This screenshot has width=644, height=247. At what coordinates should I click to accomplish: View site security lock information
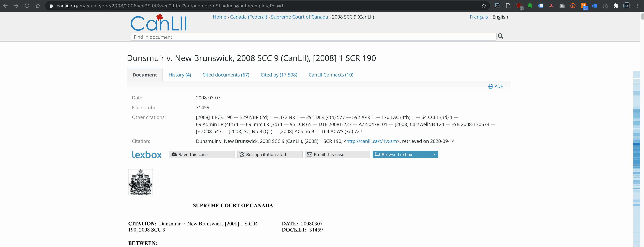pyautogui.click(x=51, y=6)
